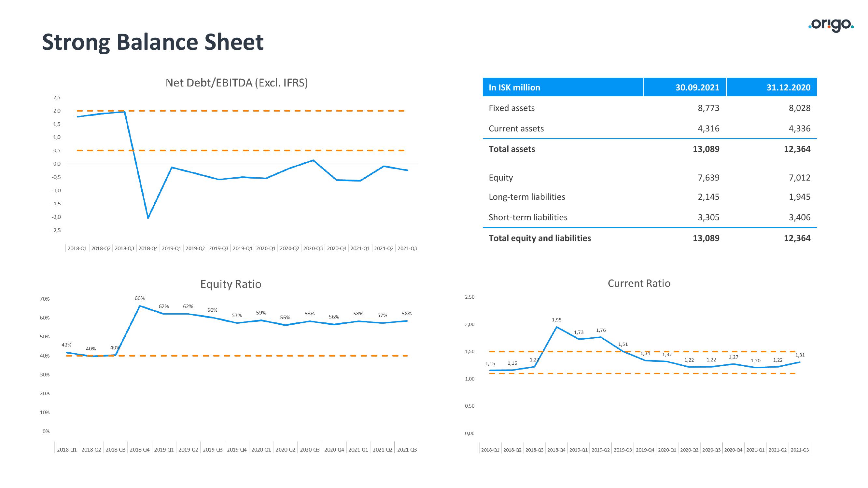This screenshot has width=868, height=488.
Task: Click the 1,15 label in Current Ratio chart
Action: [490, 363]
